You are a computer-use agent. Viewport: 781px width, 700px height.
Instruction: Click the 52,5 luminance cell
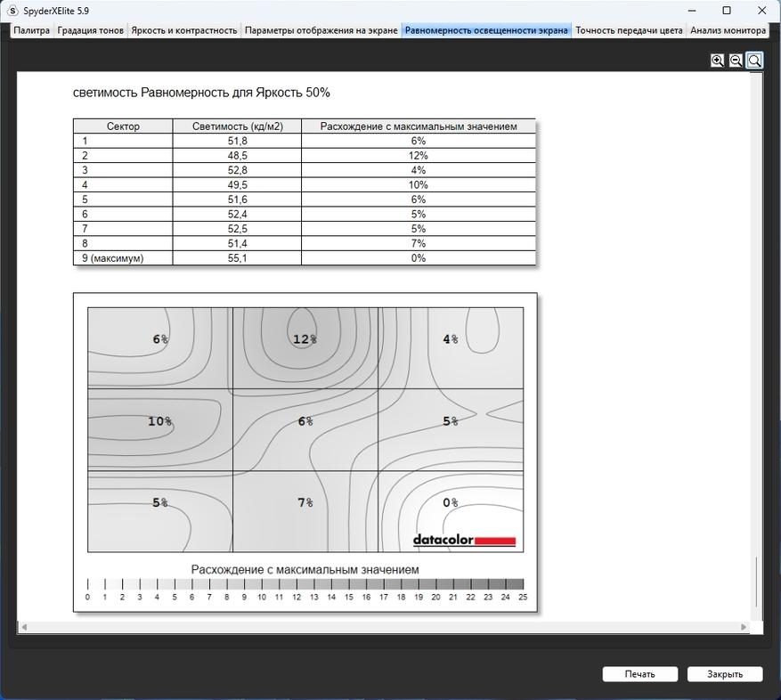(x=237, y=229)
